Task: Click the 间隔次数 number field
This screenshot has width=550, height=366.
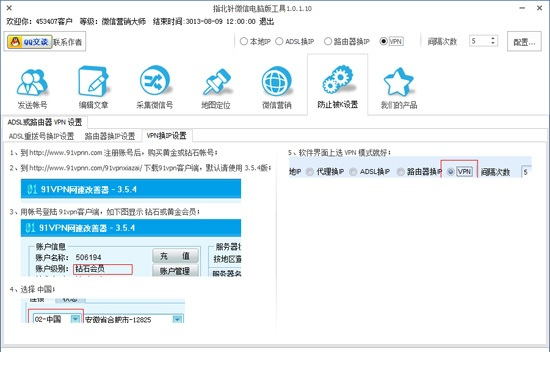Action: 479,41
